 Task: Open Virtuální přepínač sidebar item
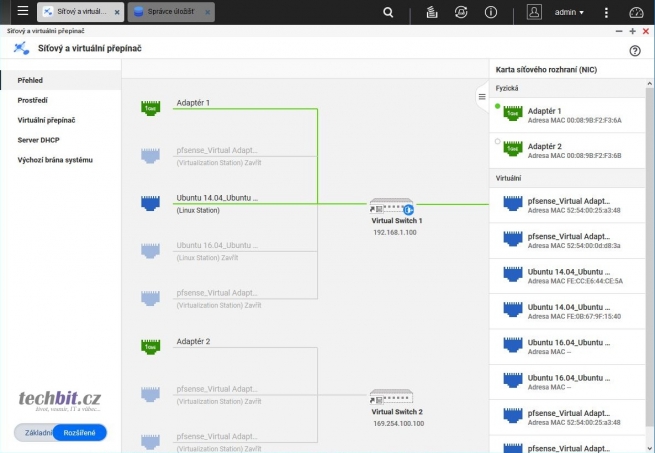(46, 120)
